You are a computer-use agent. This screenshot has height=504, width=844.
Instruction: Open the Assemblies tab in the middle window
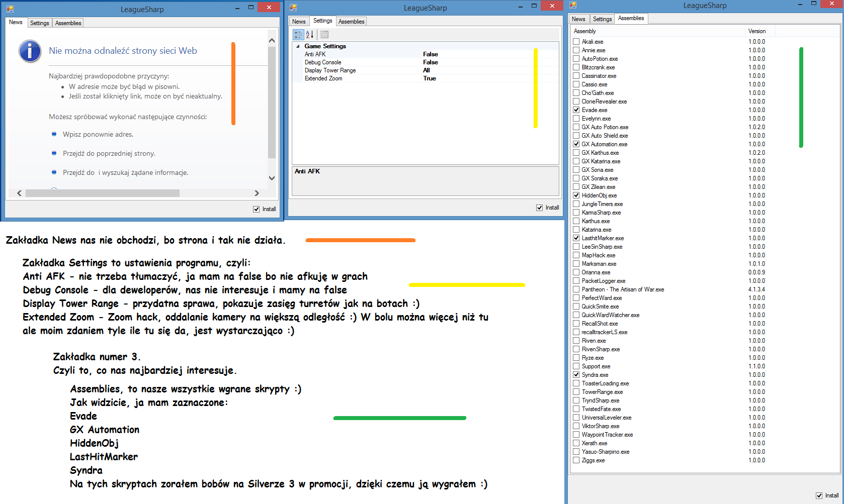(351, 22)
